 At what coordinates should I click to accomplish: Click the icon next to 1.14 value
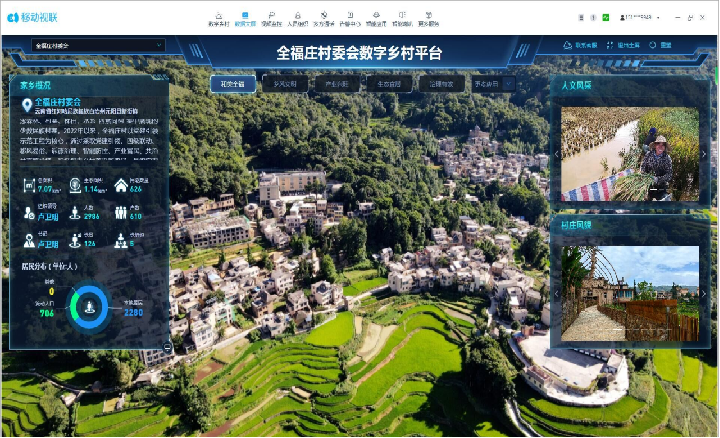pyautogui.click(x=75, y=185)
